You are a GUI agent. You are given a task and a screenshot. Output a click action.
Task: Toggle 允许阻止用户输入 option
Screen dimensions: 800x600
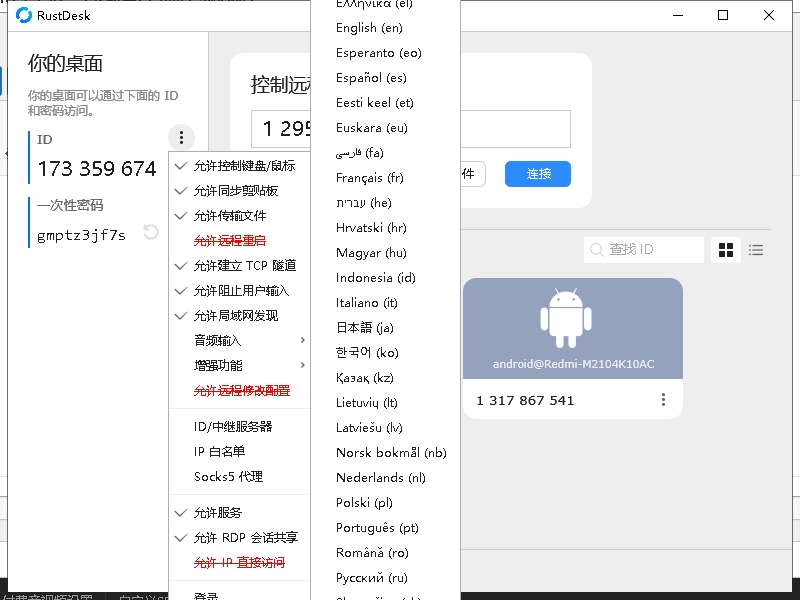240,291
